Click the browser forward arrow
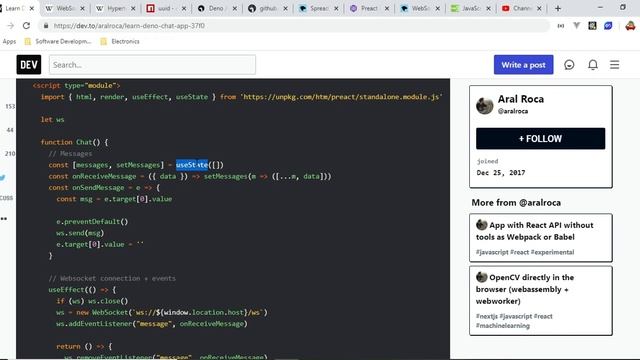The width and height of the screenshot is (640, 360). (x=10, y=26)
